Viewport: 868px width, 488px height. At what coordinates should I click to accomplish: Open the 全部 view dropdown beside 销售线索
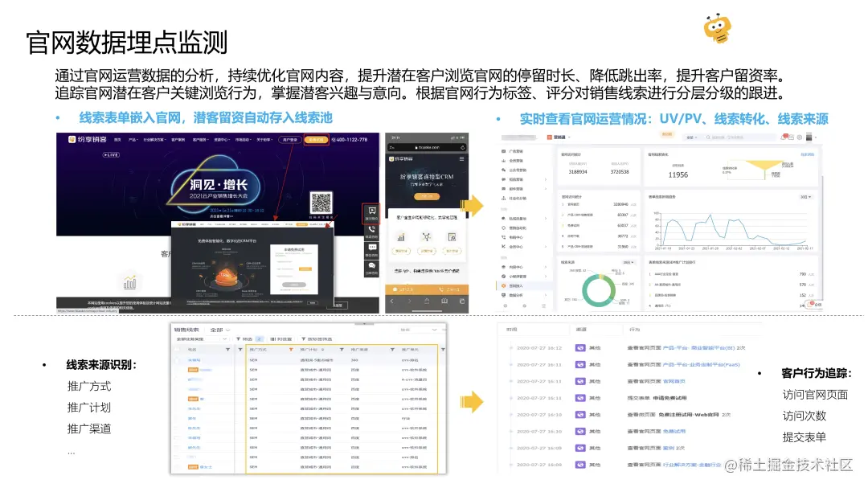pyautogui.click(x=219, y=330)
